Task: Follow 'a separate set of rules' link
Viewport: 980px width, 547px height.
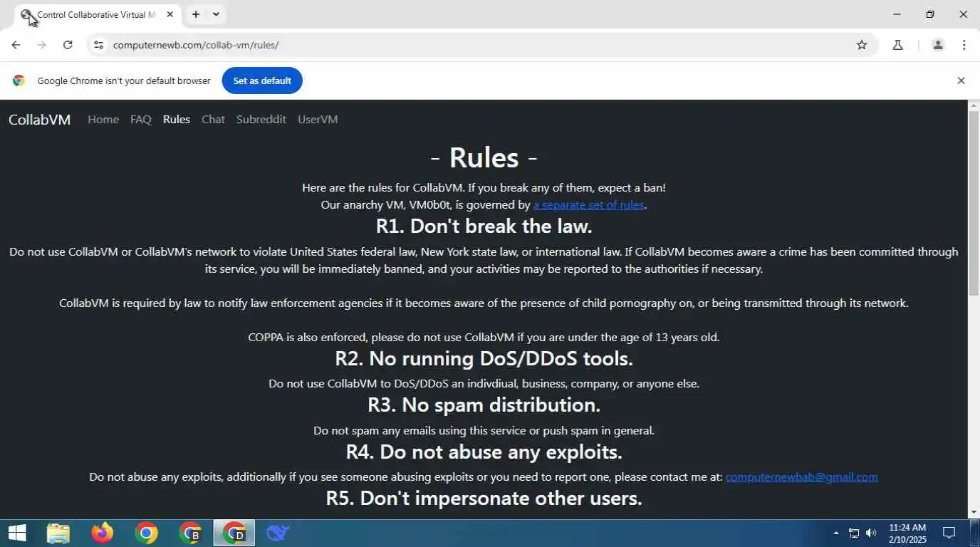Action: pos(588,205)
